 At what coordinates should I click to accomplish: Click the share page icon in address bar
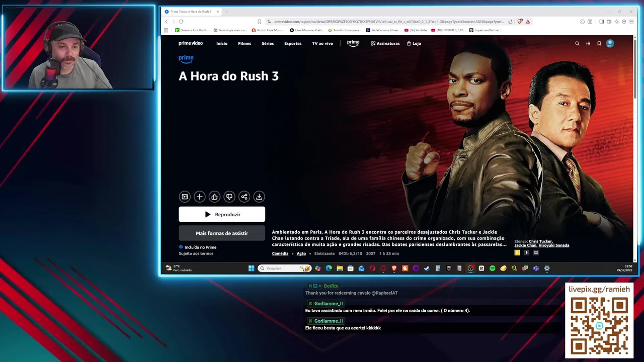[x=510, y=22]
